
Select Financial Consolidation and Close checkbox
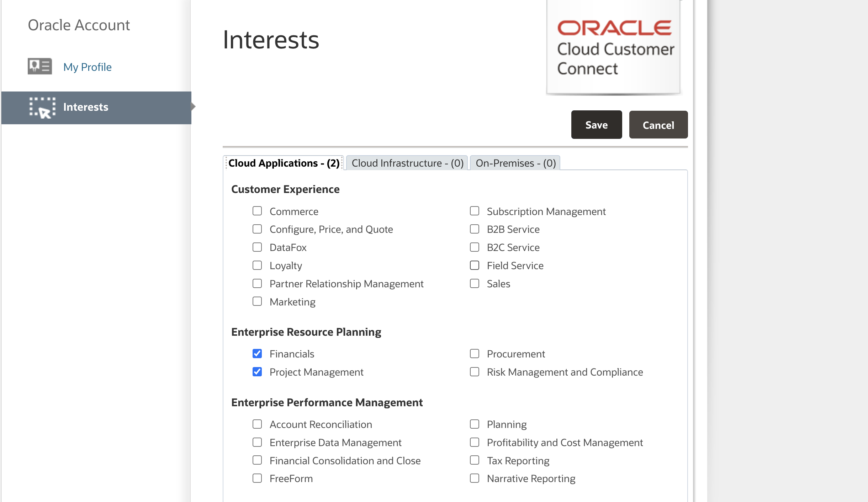(x=257, y=460)
